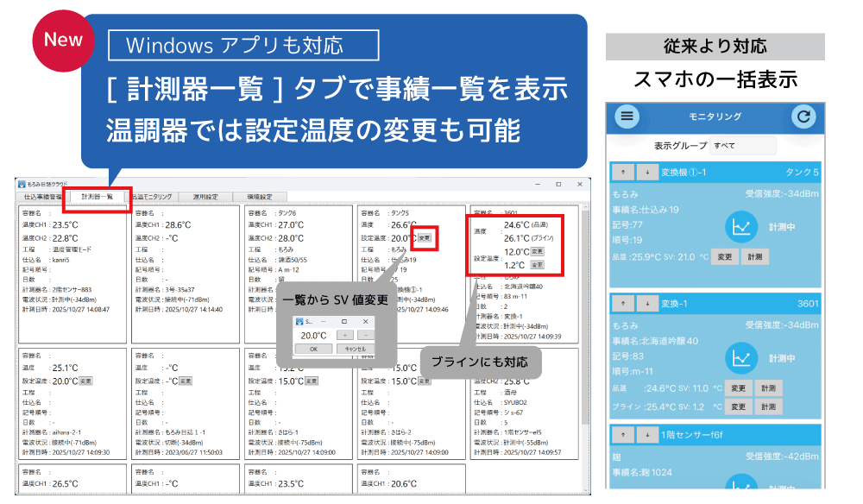The height and width of the screenshot is (504, 863).
Task: Open the 品温モニタリング tab
Action: [152, 197]
